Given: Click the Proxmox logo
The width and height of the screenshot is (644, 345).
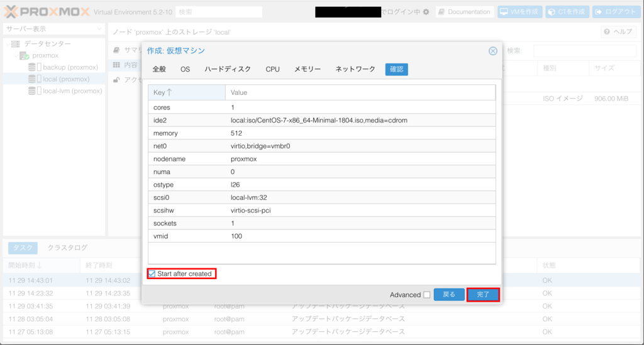Looking at the screenshot, I should click(x=47, y=11).
